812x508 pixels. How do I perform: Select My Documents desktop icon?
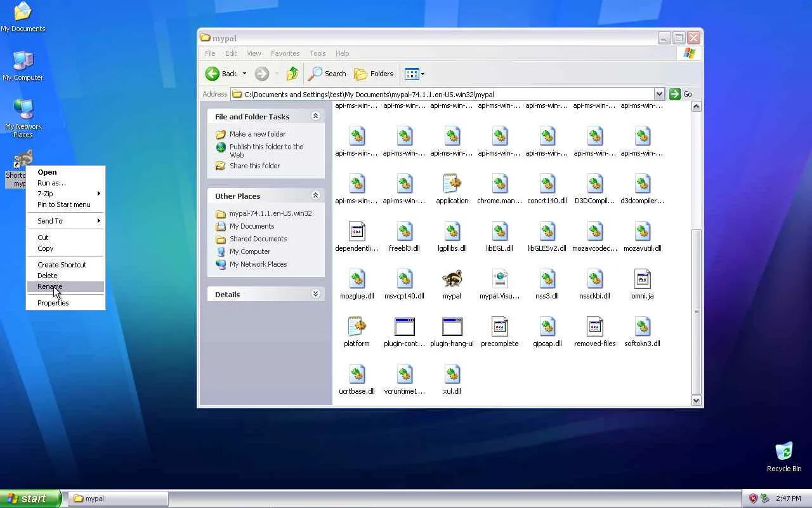click(23, 17)
